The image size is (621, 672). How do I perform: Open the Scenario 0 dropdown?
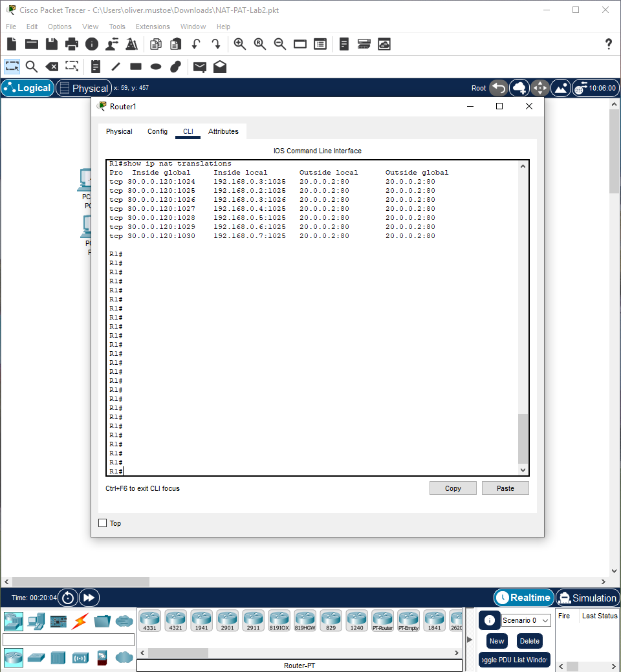[526, 620]
